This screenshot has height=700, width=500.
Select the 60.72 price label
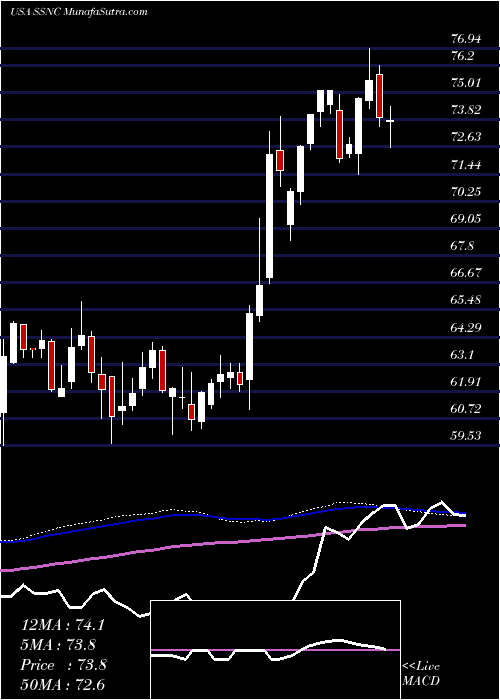click(466, 408)
